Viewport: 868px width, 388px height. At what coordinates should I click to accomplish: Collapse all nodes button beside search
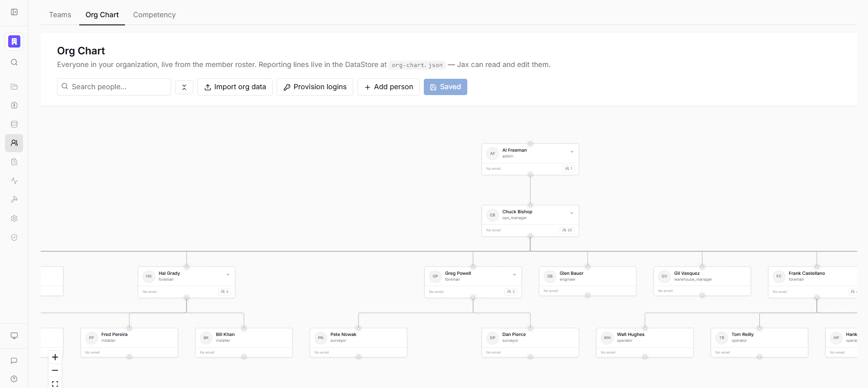tap(184, 87)
